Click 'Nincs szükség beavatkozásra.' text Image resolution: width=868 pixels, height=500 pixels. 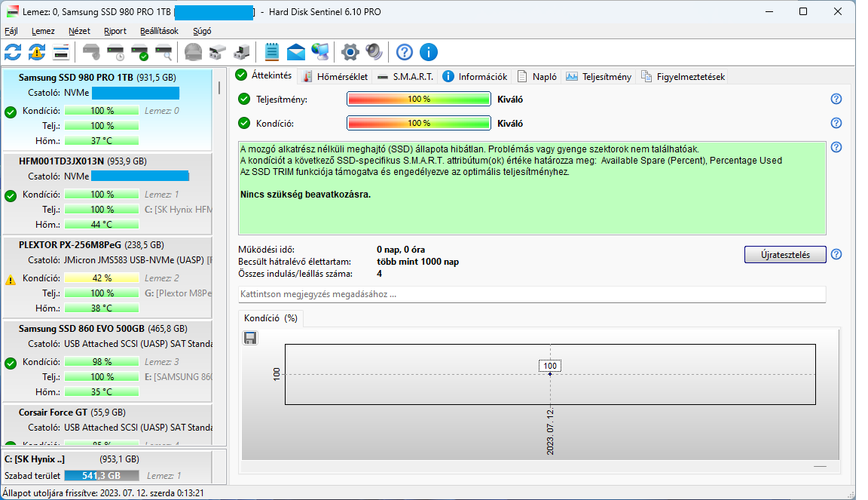pyautogui.click(x=306, y=195)
